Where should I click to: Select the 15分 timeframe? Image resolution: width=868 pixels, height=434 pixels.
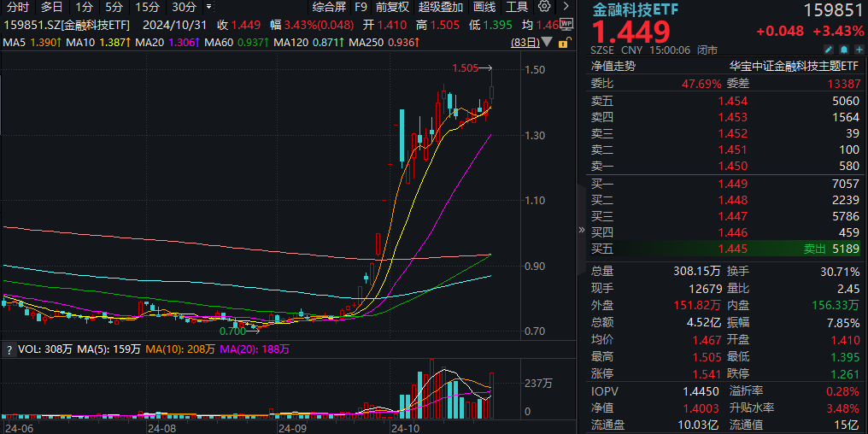click(147, 7)
